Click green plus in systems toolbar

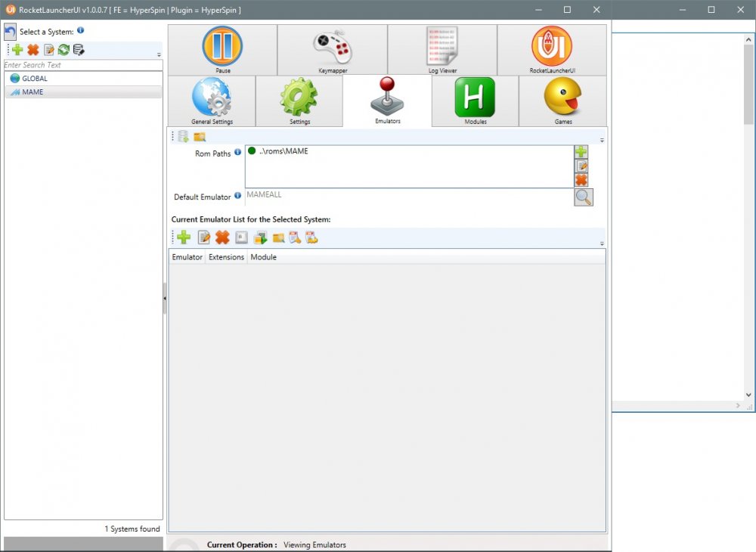(x=17, y=50)
